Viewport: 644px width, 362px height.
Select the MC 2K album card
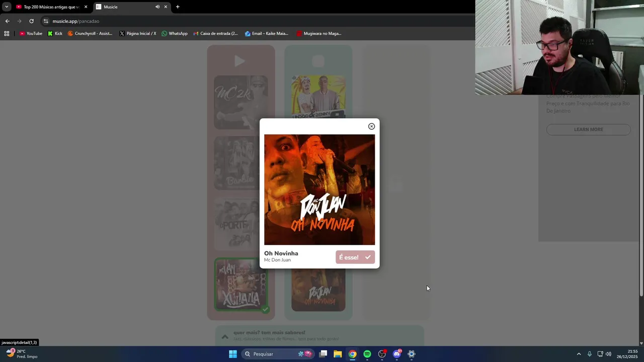pyautogui.click(x=241, y=102)
